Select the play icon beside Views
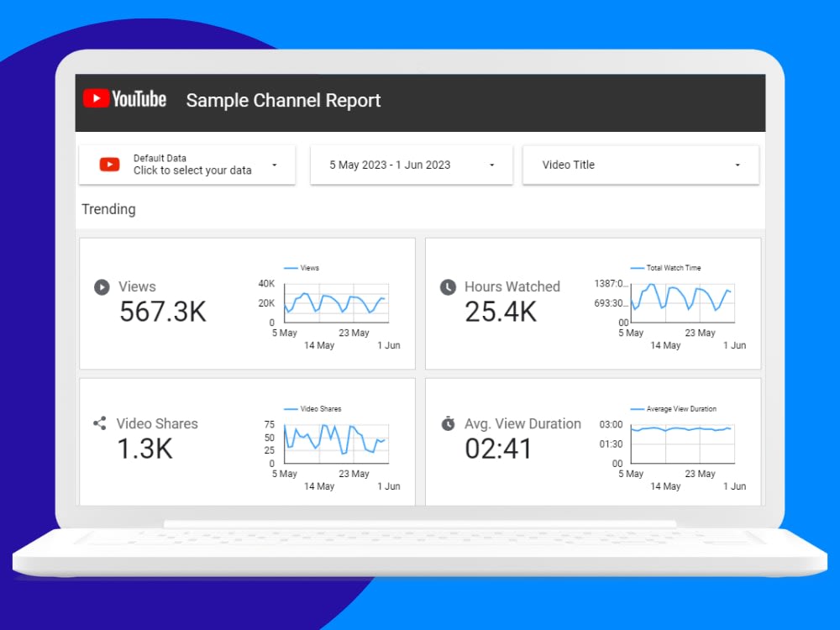The width and height of the screenshot is (840, 630). click(x=102, y=287)
